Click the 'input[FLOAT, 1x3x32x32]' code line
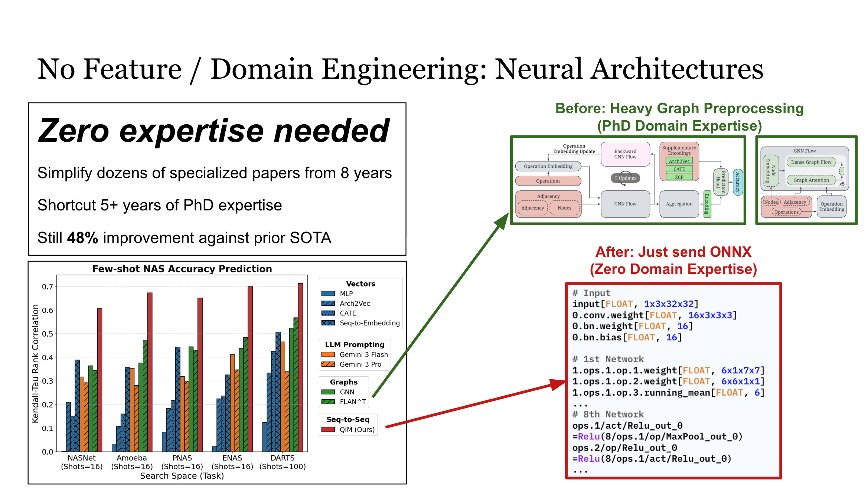The width and height of the screenshot is (868, 488). click(635, 304)
